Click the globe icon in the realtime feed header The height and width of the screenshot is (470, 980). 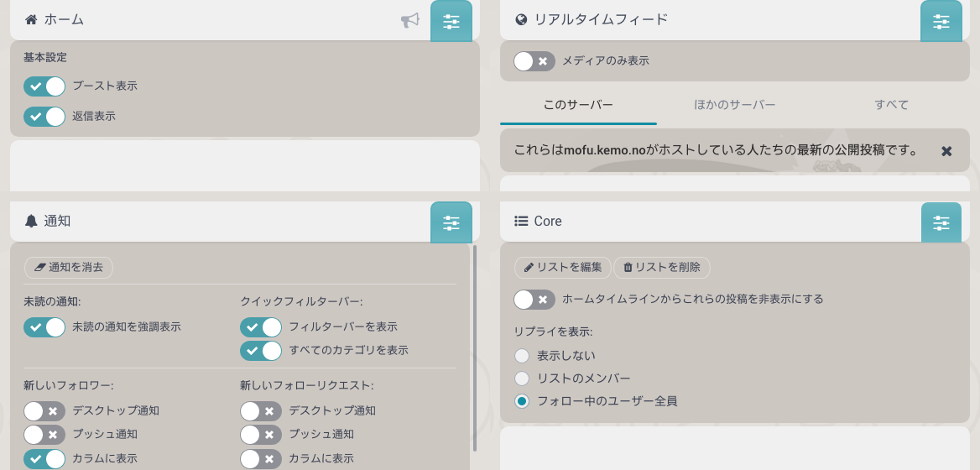[521, 20]
